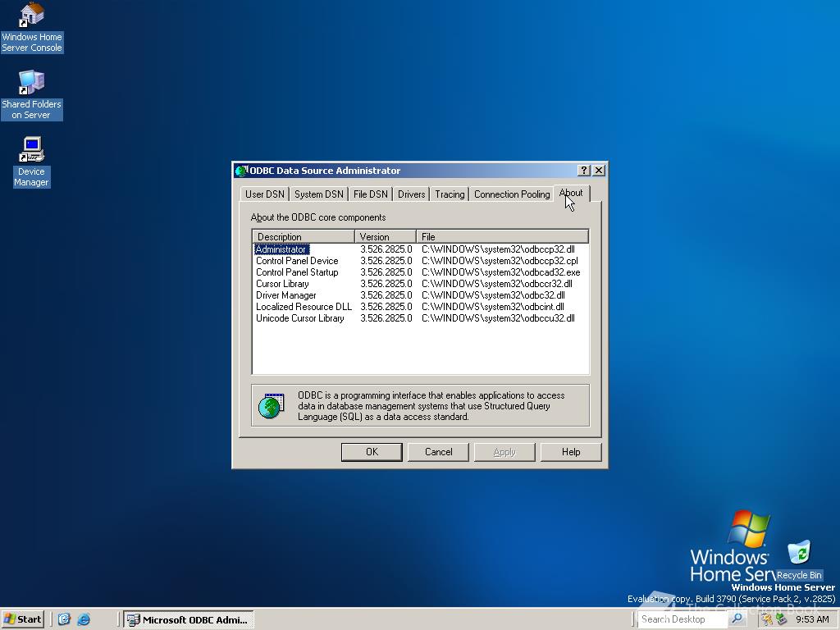Click the odbccu32.dll file path

[498, 318]
